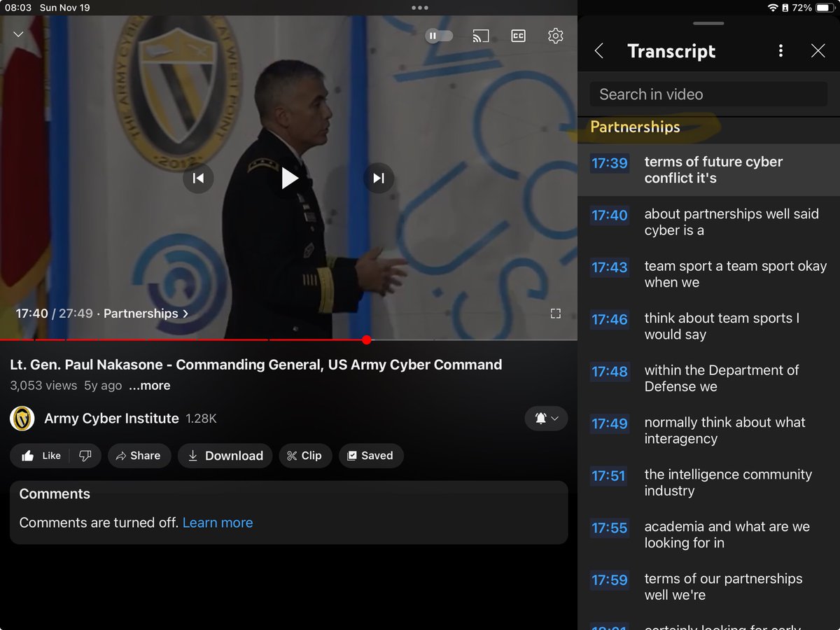Seek to the 17:49 transcript entry
Screen dimensions: 840x630
click(x=708, y=431)
